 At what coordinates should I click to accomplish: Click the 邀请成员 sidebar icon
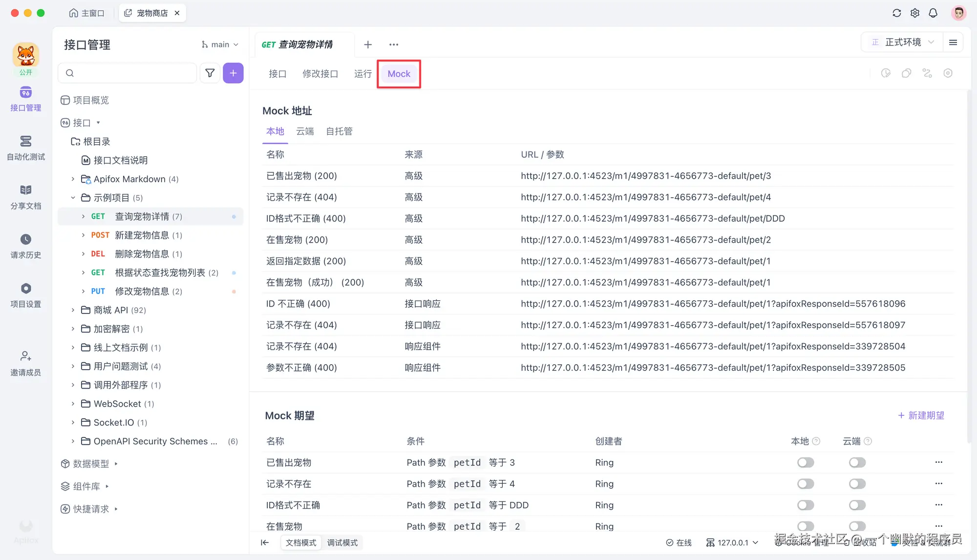click(25, 361)
